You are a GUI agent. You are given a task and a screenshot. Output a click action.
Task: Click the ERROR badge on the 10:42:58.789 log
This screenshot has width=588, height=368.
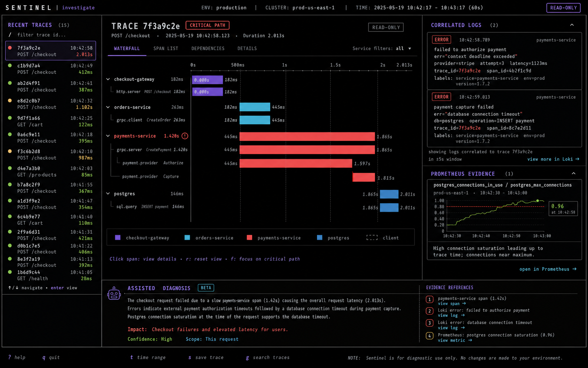click(442, 40)
